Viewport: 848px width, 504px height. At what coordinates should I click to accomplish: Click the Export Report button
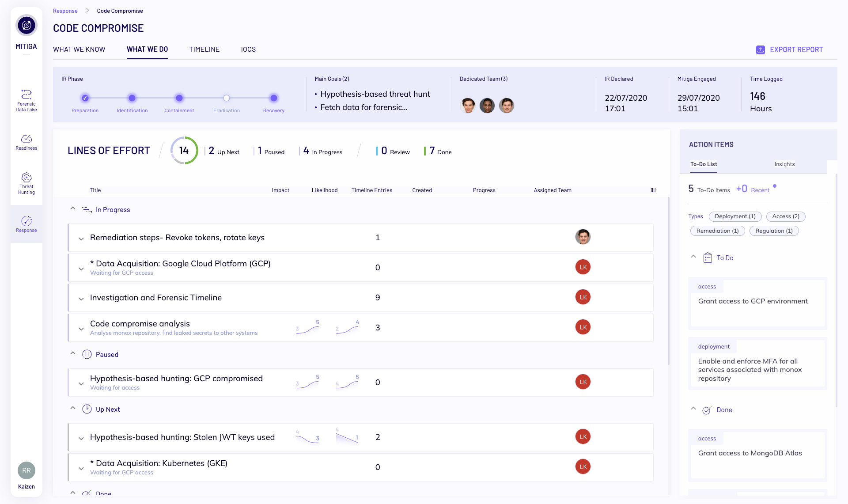point(790,49)
